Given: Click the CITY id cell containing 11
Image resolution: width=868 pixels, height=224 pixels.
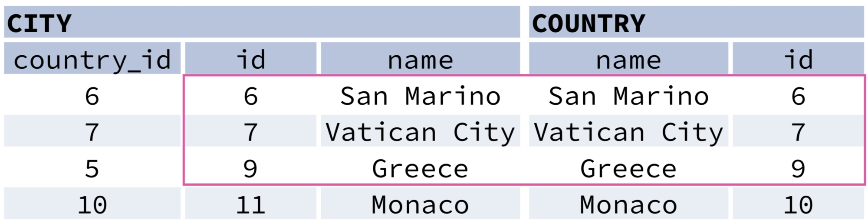Looking at the screenshot, I should coord(250,205).
